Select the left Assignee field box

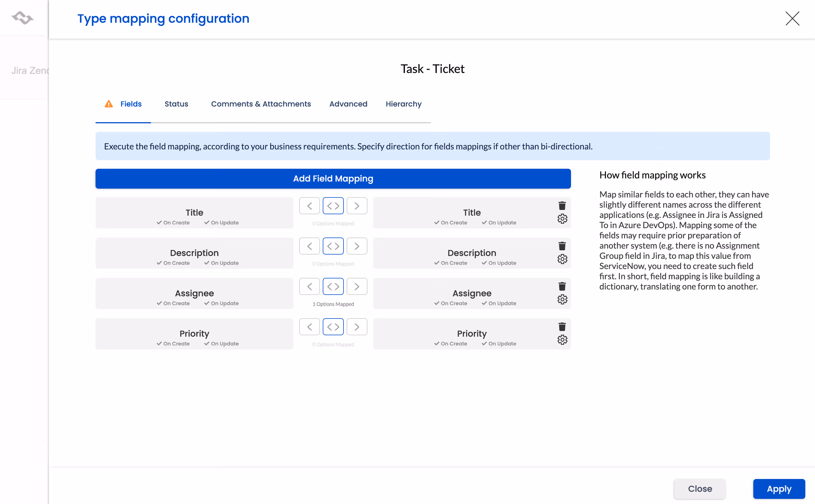point(194,294)
